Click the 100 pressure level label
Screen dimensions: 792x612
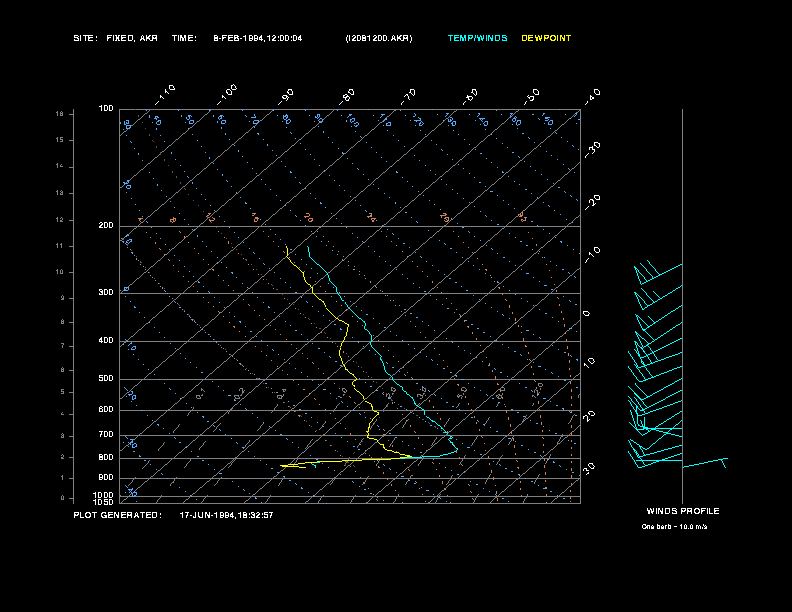(106, 109)
